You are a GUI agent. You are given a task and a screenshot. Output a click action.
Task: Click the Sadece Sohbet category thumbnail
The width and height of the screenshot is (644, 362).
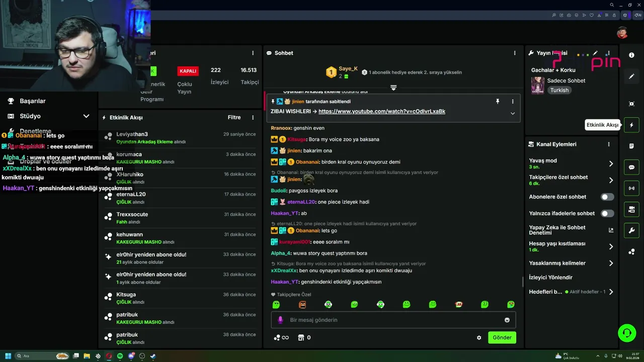coord(537,85)
